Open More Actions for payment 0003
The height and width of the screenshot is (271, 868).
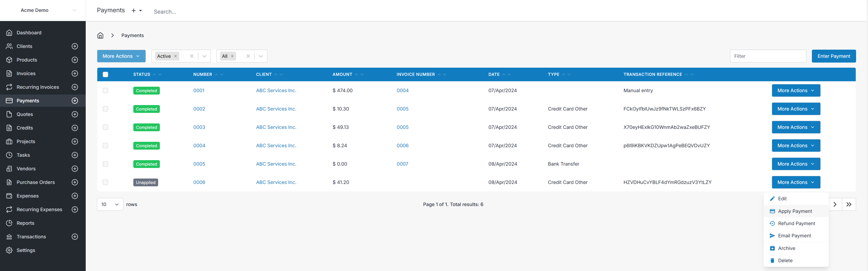(796, 127)
